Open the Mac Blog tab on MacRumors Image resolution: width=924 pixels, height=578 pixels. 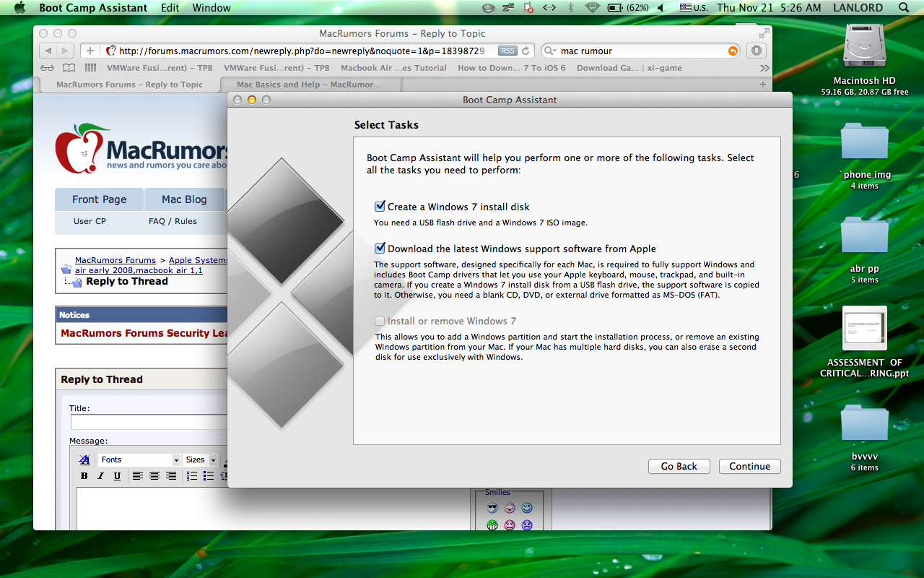coord(184,199)
